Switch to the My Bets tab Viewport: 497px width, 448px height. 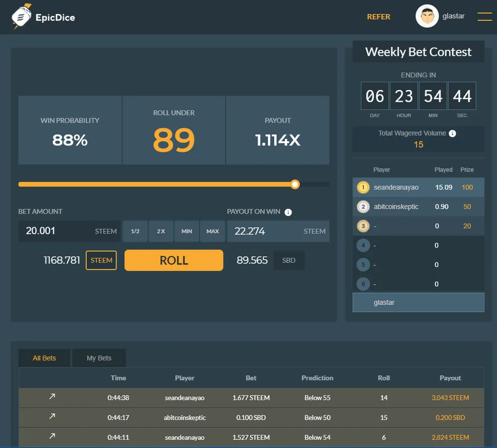click(99, 358)
